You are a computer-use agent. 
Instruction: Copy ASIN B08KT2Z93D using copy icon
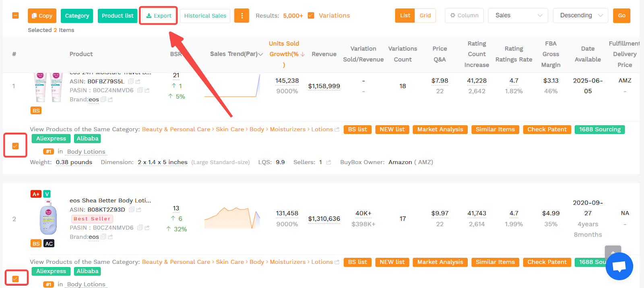coord(131,210)
